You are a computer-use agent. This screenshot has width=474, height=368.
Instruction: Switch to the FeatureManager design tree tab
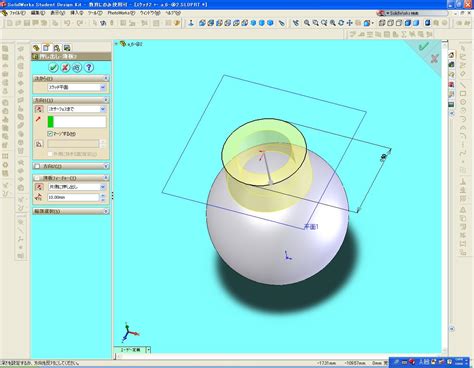point(36,48)
